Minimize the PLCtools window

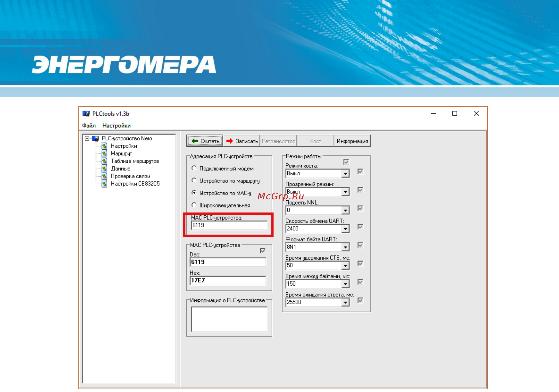(434, 113)
